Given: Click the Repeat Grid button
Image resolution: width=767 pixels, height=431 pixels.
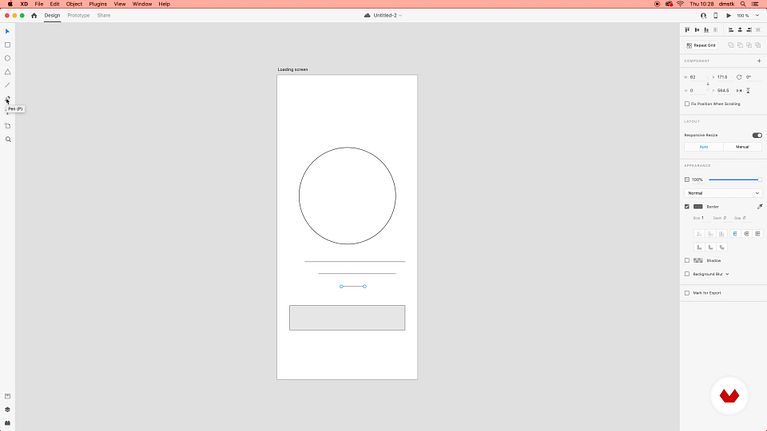Looking at the screenshot, I should click(701, 45).
